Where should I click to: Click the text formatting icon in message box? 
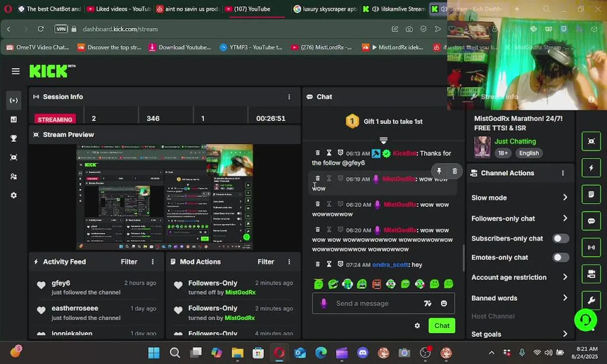(x=428, y=303)
